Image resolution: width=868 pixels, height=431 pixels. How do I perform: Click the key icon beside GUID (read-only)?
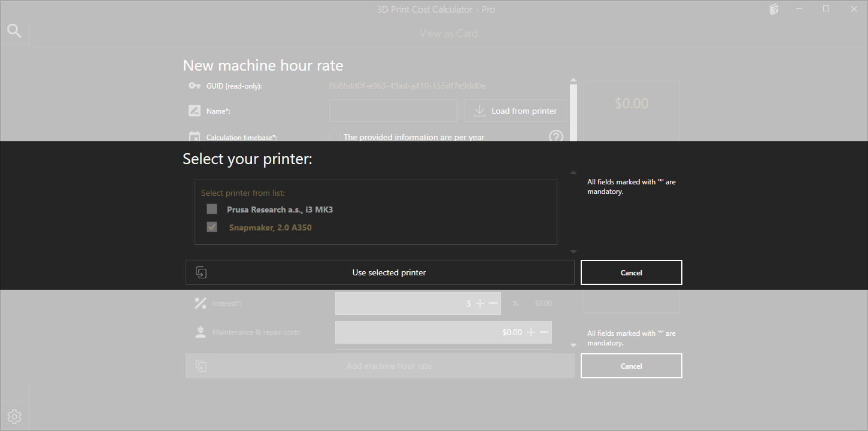pyautogui.click(x=195, y=86)
